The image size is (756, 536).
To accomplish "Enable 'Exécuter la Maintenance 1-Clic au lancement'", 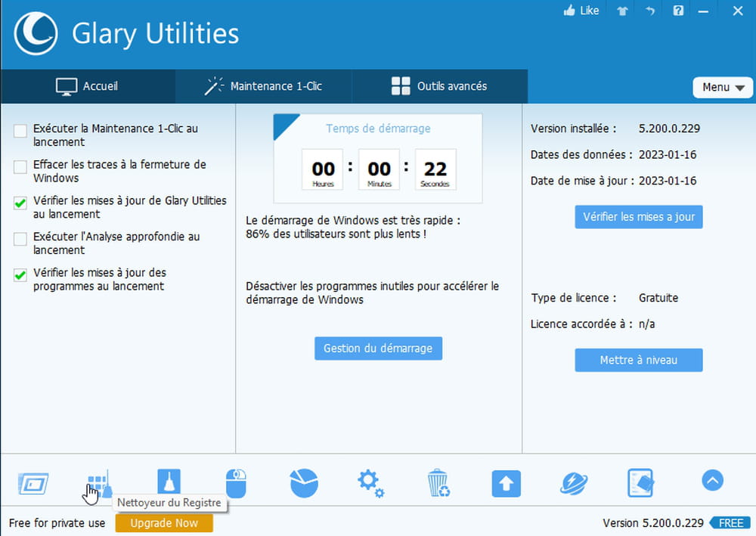I will 20,132.
